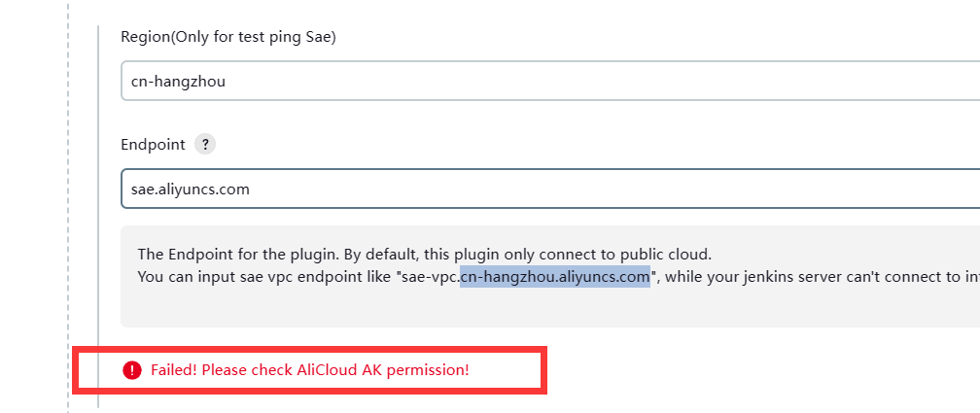Click the "Endpoint" field label

click(154, 145)
